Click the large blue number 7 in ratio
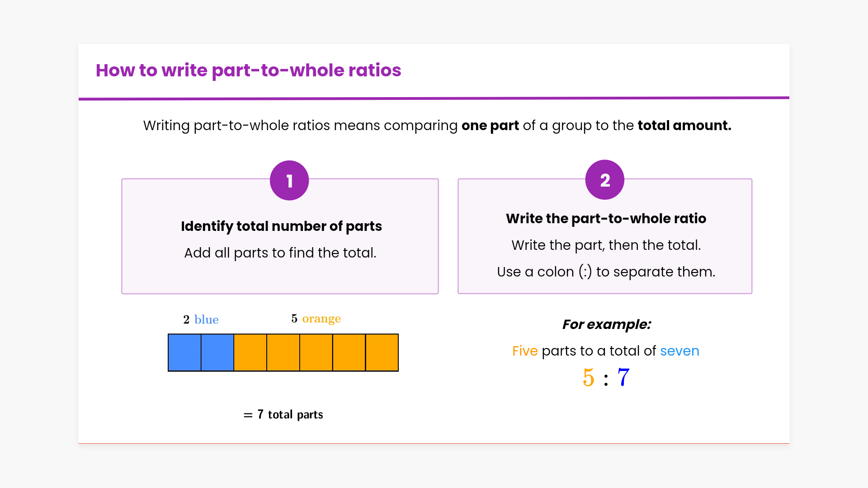868x488 pixels. [623, 377]
